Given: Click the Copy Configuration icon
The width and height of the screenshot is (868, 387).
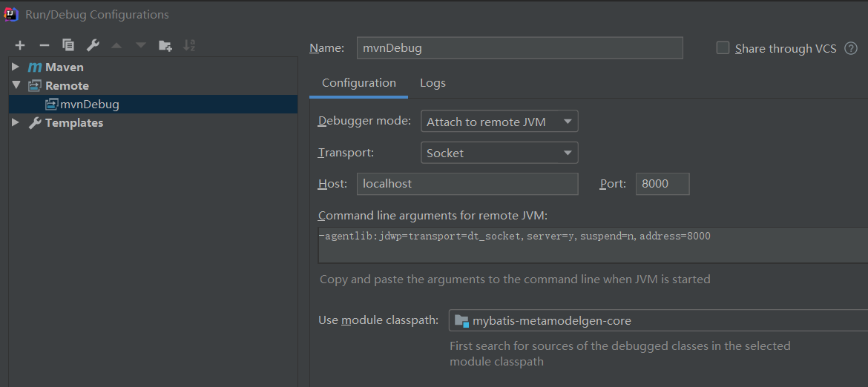Looking at the screenshot, I should click(x=68, y=46).
